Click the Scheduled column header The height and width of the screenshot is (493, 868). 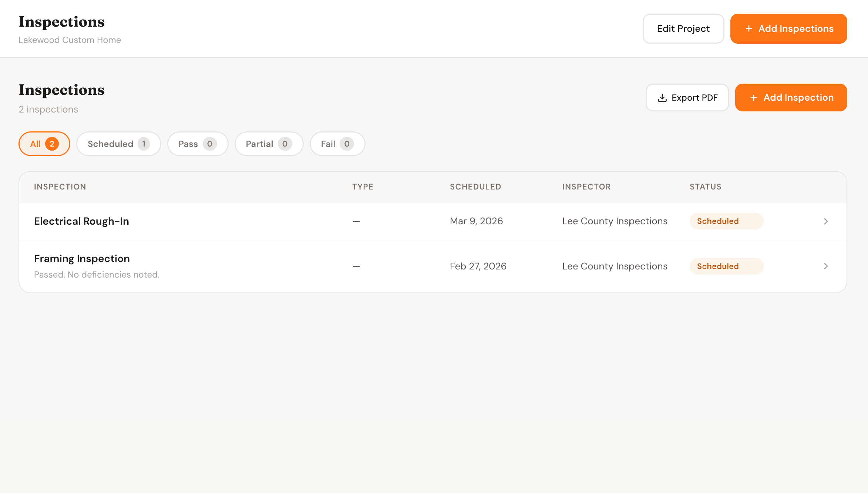[x=475, y=187]
